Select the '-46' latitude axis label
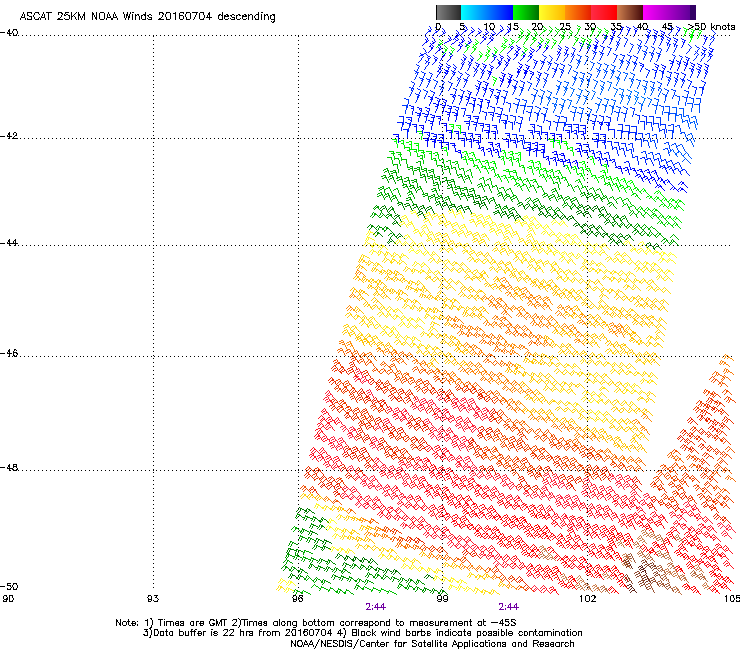This screenshot has height=650, width=740. pyautogui.click(x=9, y=354)
